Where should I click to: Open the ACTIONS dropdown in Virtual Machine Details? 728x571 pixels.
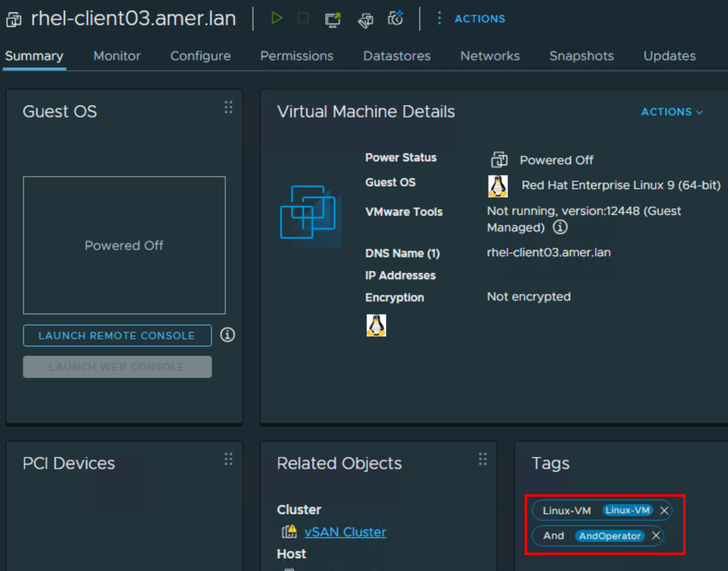pyautogui.click(x=671, y=112)
